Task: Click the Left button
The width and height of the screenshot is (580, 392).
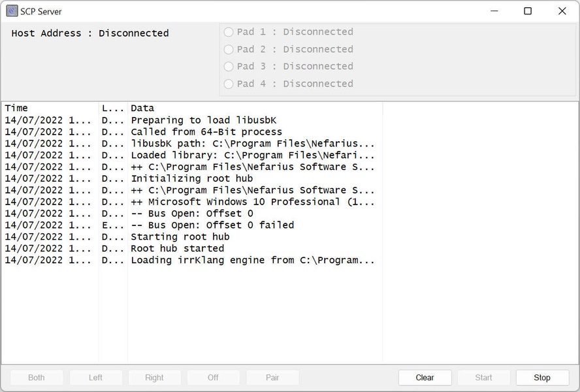Action: [x=95, y=378]
